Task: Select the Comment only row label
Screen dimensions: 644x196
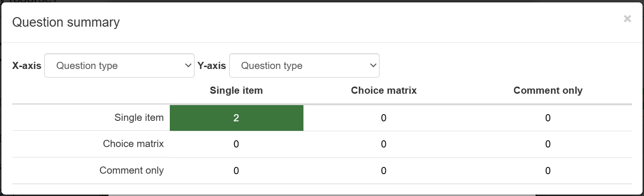Action: [132, 170]
